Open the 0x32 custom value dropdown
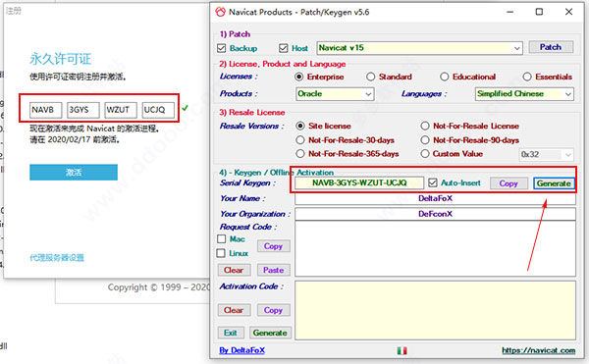 tap(546, 154)
